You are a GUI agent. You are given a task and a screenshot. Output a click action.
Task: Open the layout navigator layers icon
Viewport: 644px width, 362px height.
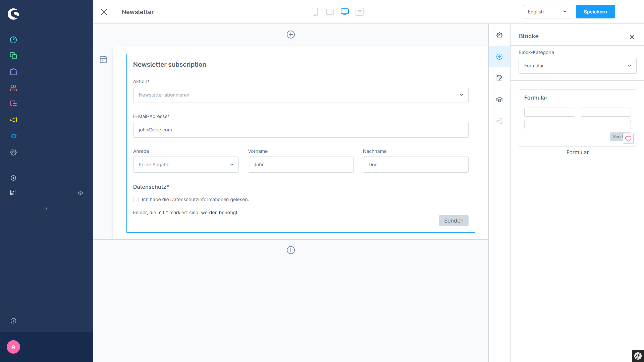499,100
